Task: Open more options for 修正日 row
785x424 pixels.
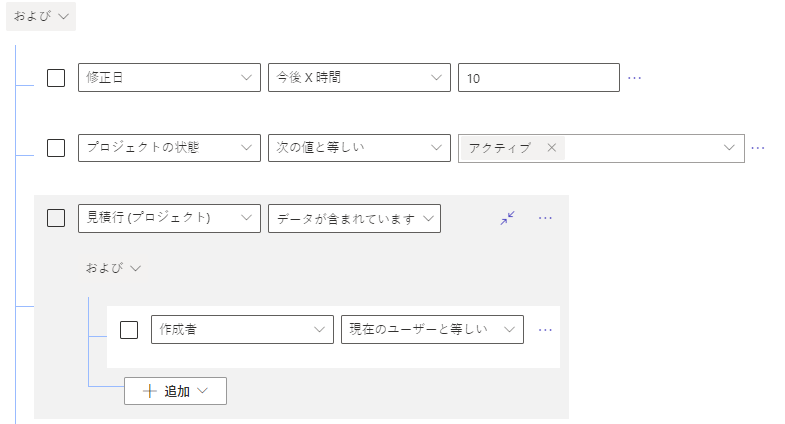Action: 634,78
